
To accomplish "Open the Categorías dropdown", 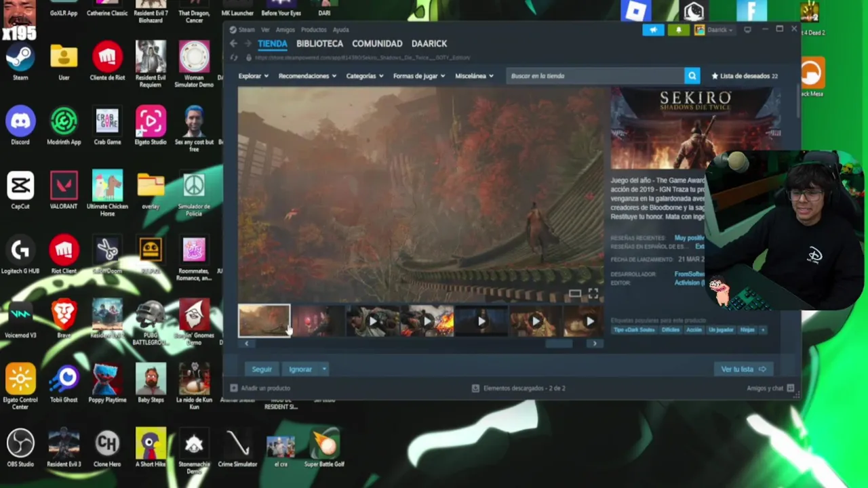I will (365, 76).
